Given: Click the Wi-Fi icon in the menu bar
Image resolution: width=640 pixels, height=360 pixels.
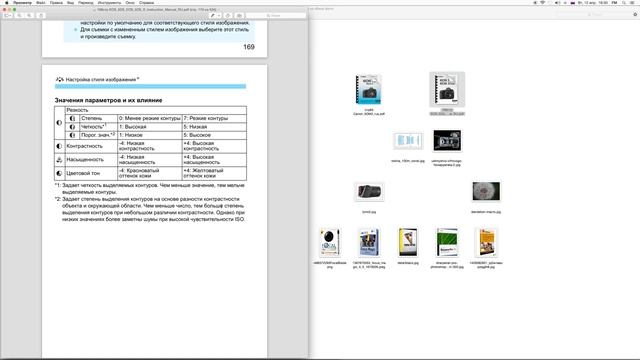Looking at the screenshot, I should [542, 2].
